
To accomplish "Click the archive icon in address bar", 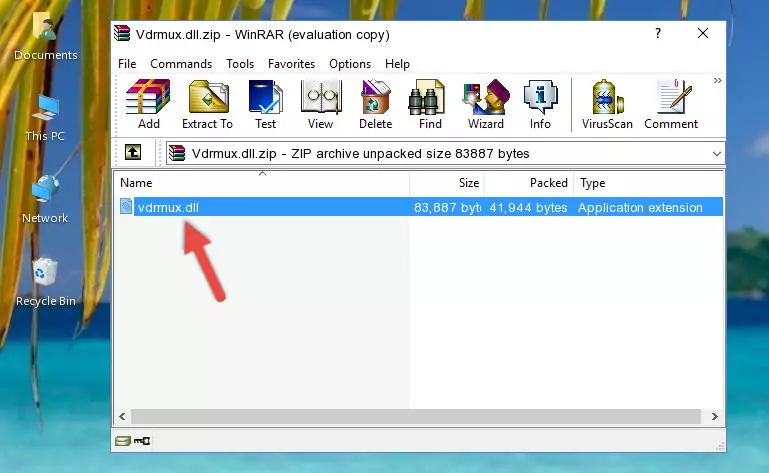I will click(x=177, y=153).
